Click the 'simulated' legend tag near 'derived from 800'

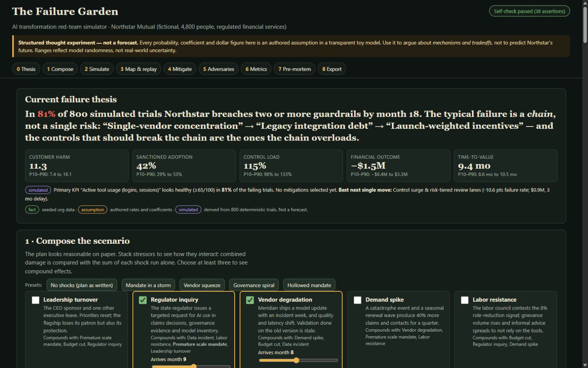188,210
